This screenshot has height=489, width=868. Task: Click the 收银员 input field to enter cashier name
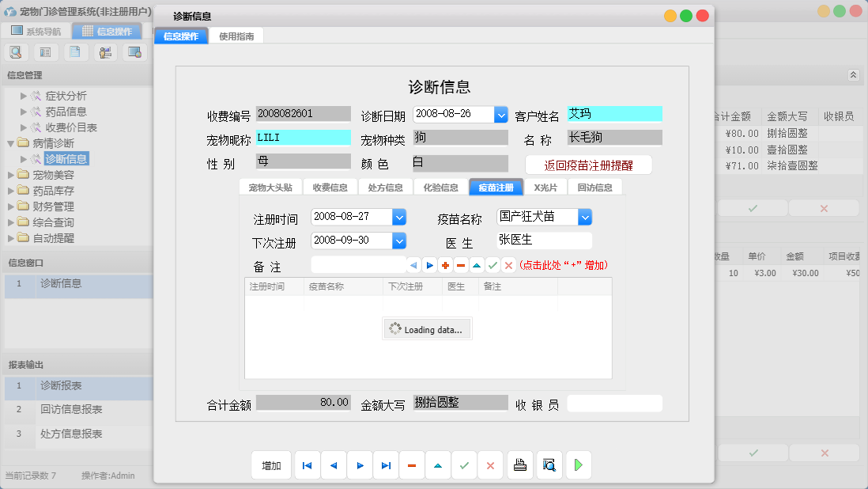pos(614,403)
